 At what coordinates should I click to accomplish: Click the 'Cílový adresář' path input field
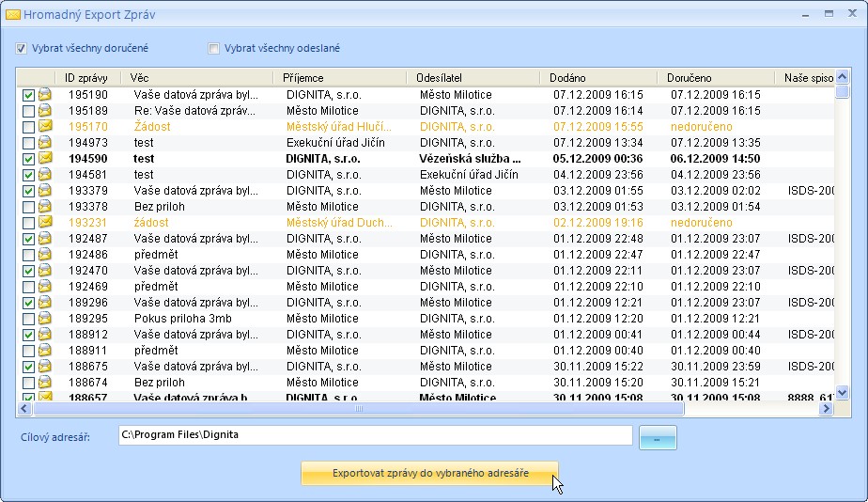coord(374,435)
